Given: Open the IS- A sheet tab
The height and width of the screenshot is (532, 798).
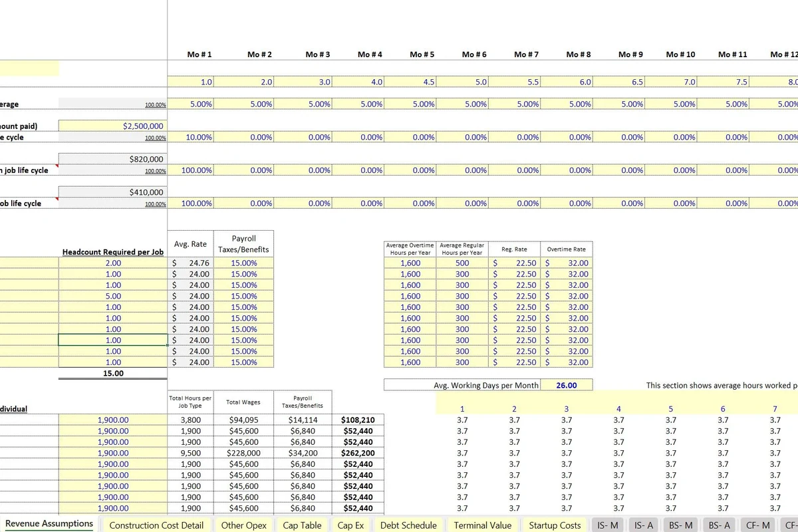Looking at the screenshot, I should pos(644,525).
